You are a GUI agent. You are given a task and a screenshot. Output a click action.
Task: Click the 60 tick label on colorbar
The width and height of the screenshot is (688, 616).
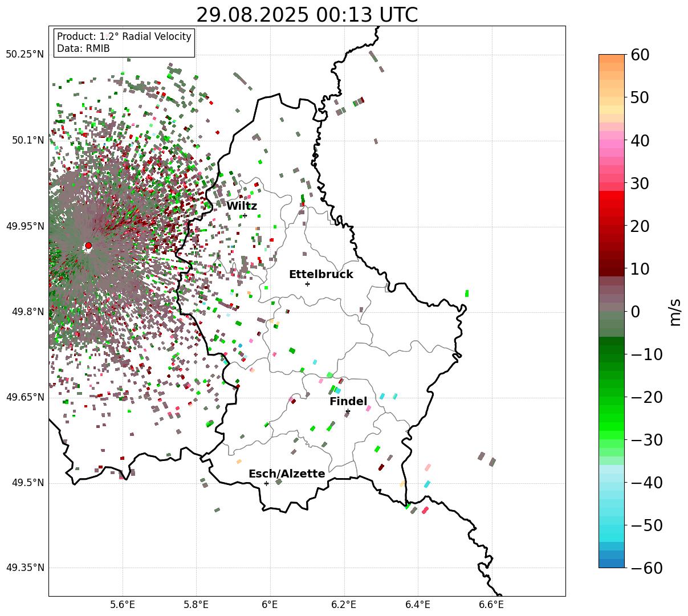pos(641,55)
